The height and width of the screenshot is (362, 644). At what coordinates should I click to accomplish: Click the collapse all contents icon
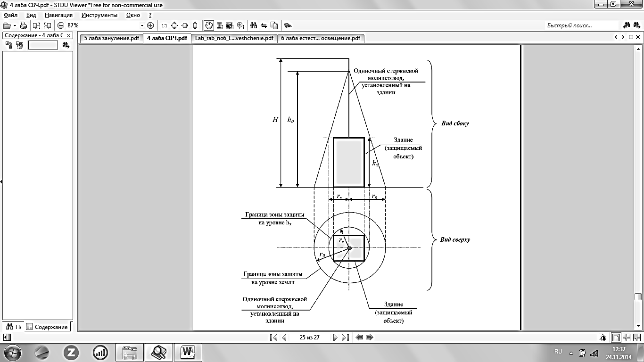pyautogui.click(x=19, y=45)
